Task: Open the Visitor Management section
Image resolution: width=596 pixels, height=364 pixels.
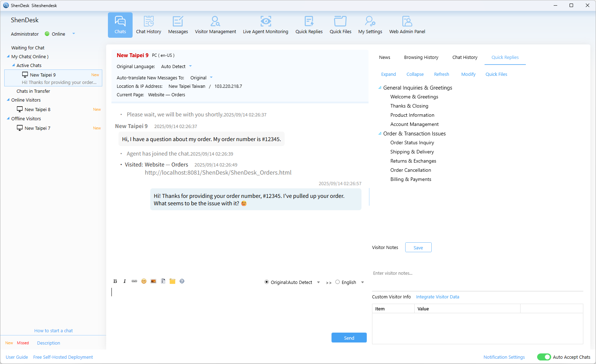Action: click(x=215, y=25)
